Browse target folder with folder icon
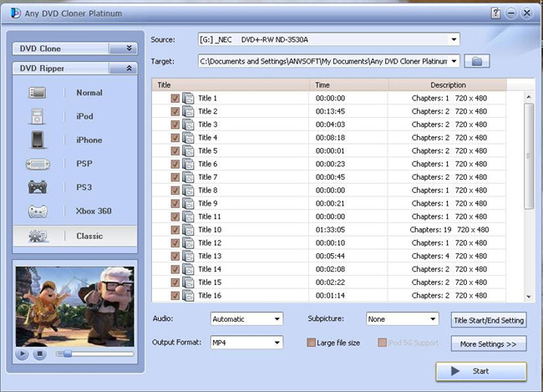Image resolution: width=543 pixels, height=392 pixels. (x=477, y=61)
